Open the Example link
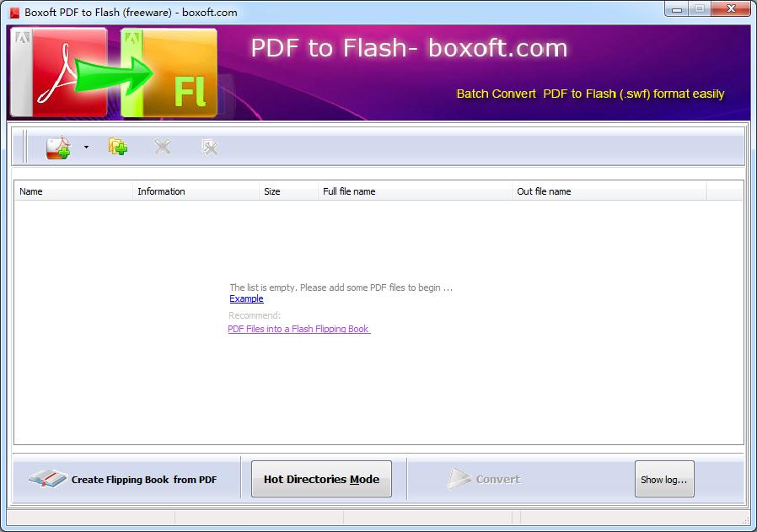 click(246, 298)
